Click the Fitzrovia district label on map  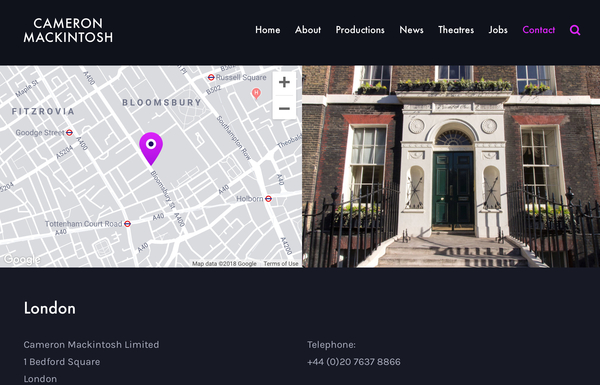[43, 111]
